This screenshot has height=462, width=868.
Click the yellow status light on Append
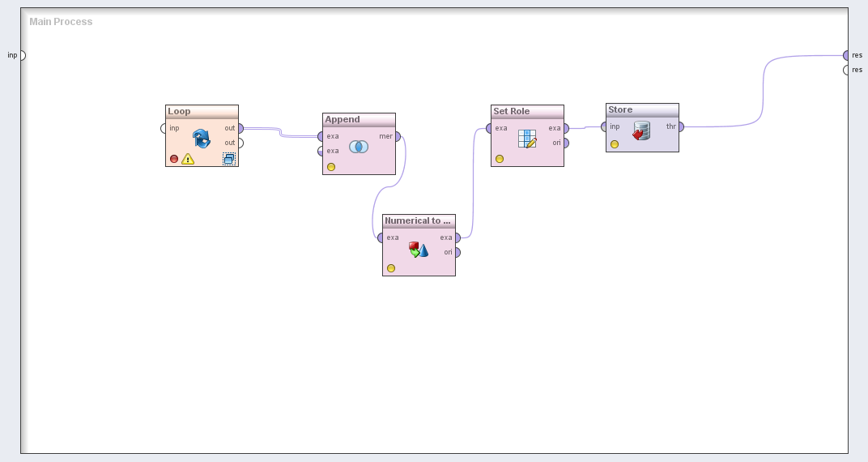coord(331,167)
